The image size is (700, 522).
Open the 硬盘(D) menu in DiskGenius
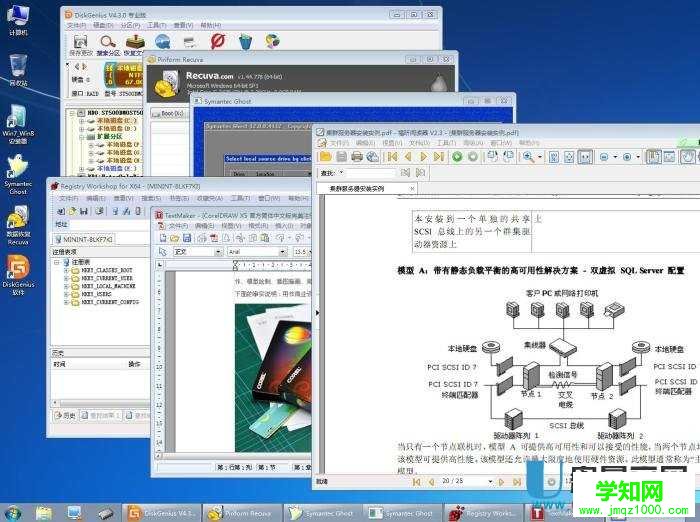[103, 25]
